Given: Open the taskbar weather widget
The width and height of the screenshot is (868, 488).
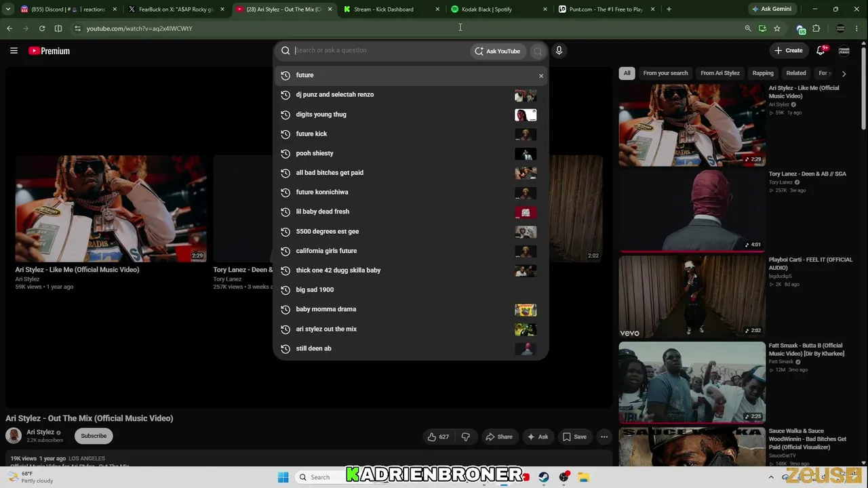Looking at the screenshot, I should pyautogui.click(x=31, y=477).
